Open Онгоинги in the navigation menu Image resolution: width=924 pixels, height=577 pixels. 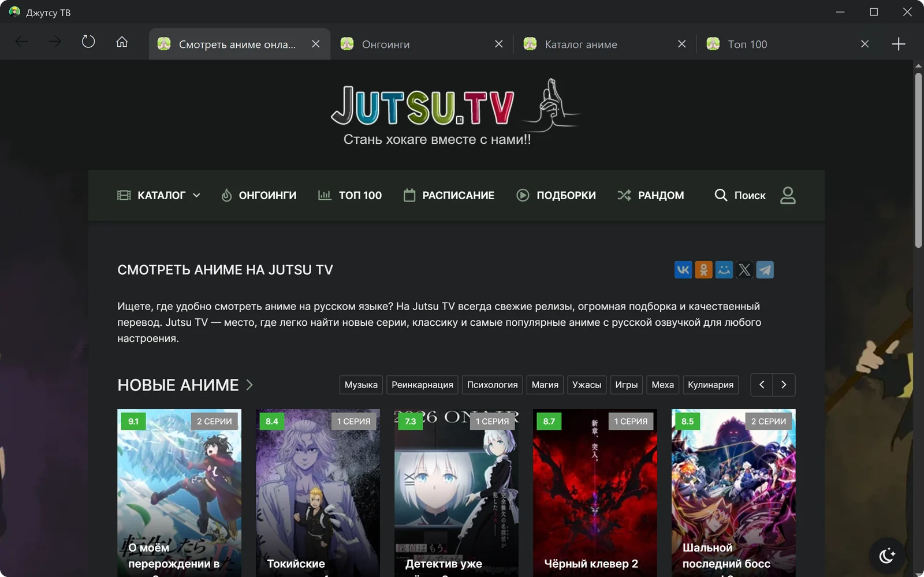[x=259, y=195]
